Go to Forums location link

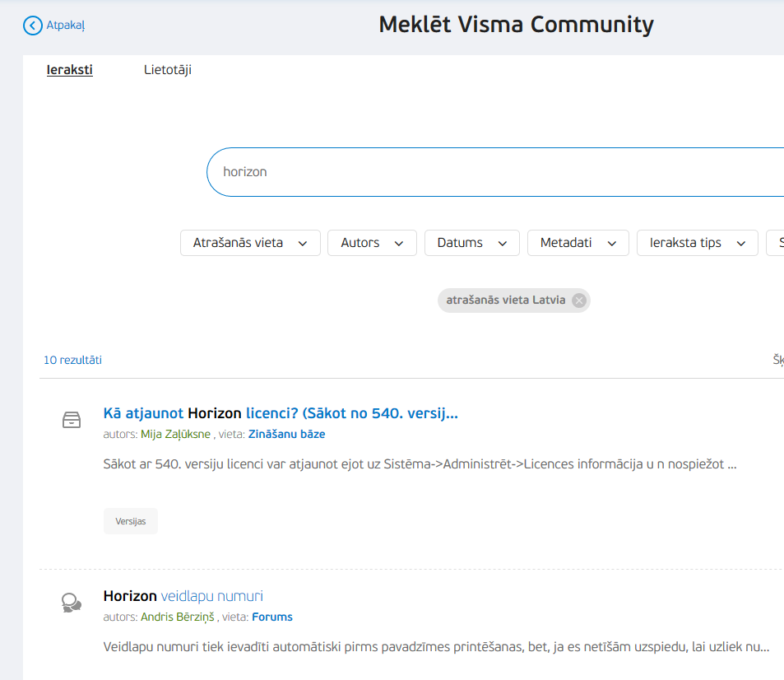click(272, 617)
